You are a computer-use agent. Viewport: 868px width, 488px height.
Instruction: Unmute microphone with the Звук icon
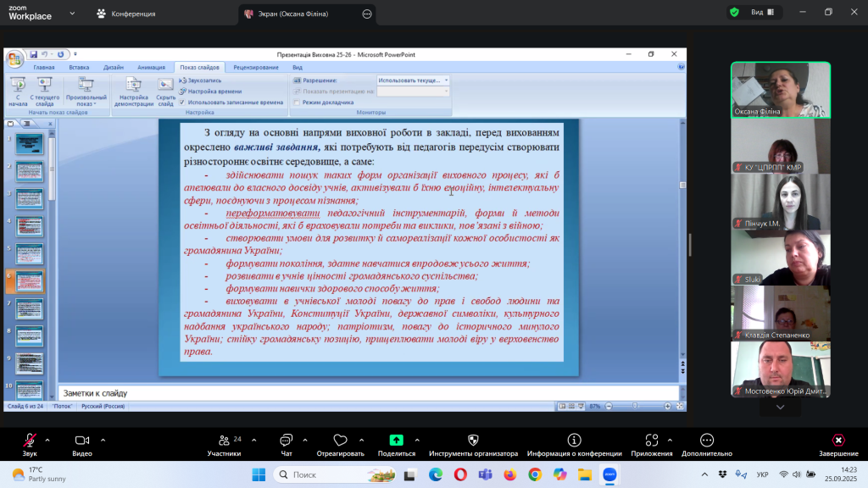pyautogui.click(x=30, y=441)
